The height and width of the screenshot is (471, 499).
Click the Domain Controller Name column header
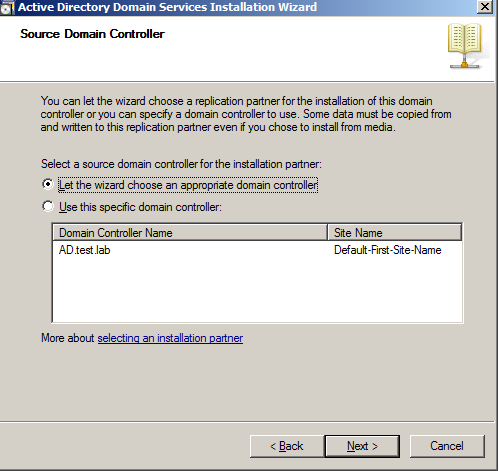click(x=190, y=232)
